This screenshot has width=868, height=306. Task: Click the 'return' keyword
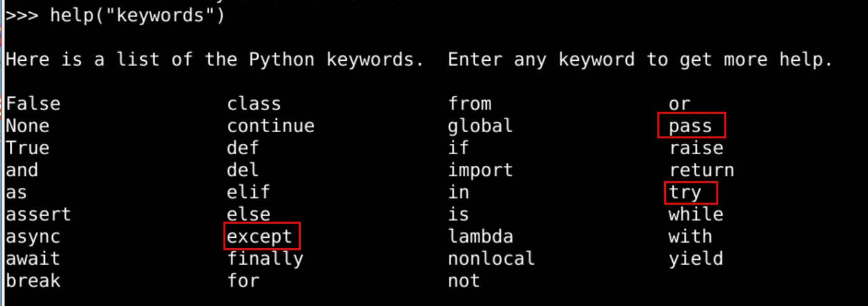(x=701, y=170)
